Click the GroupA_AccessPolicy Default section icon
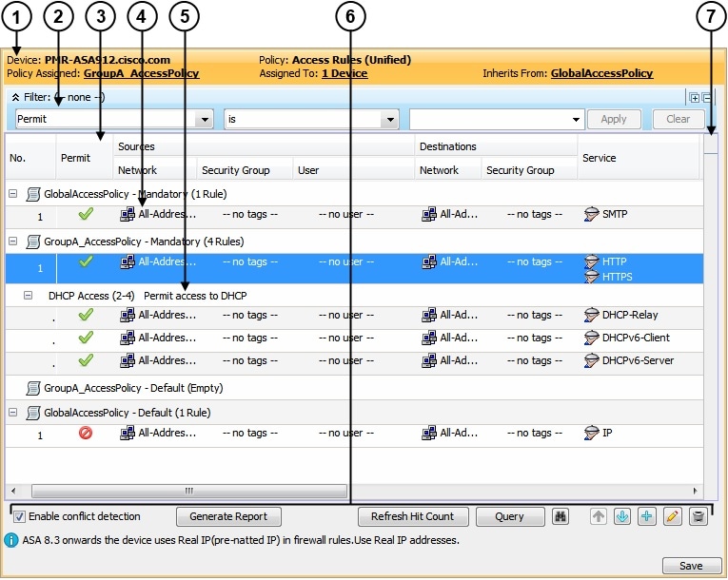Viewport: 728px width, 580px height. click(33, 388)
